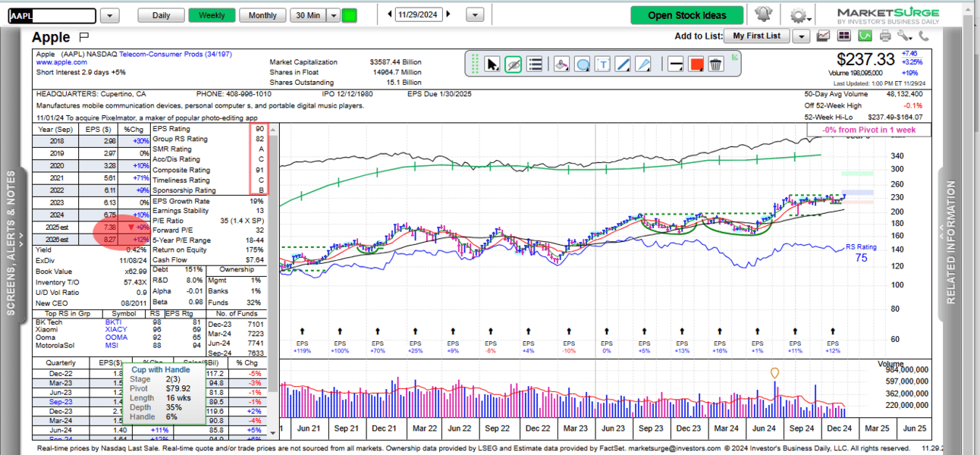Toggle the green real-time indicator square
Image resolution: width=980 pixels, height=455 pixels.
(x=349, y=15)
